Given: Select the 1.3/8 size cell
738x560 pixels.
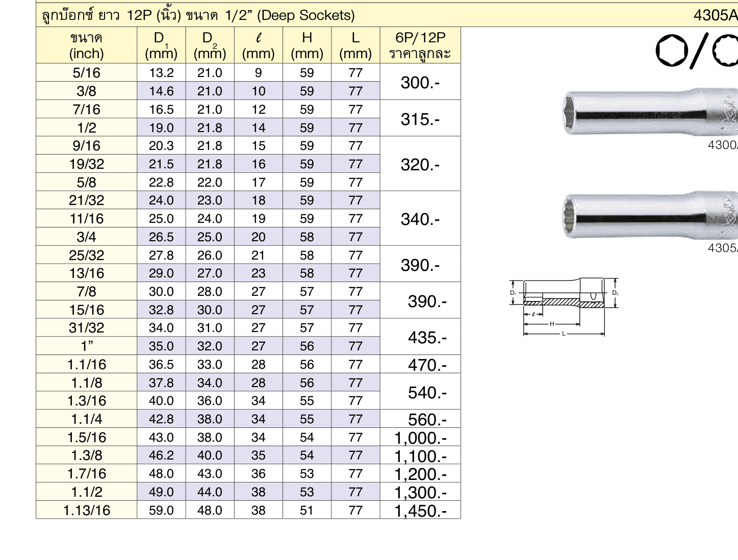Looking at the screenshot, I should point(87,455).
